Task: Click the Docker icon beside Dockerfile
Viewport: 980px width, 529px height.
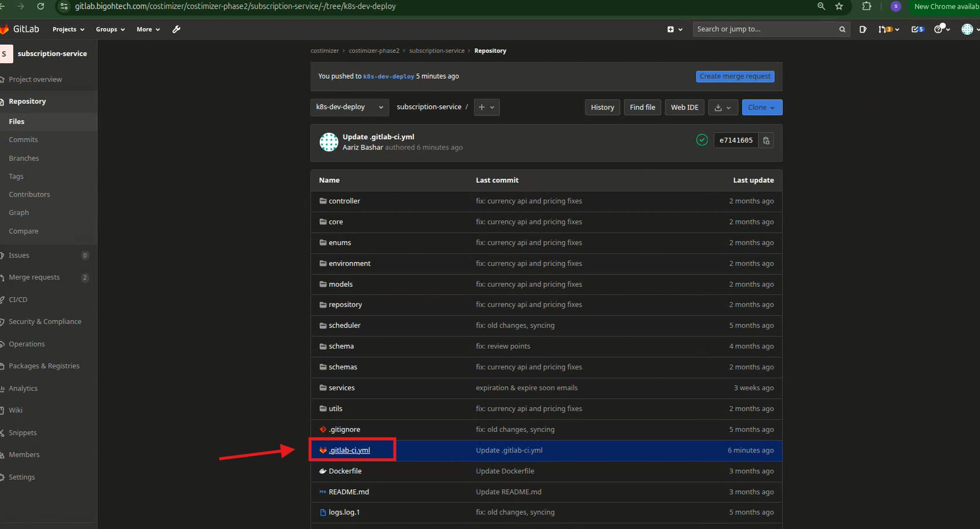Action: pyautogui.click(x=323, y=471)
